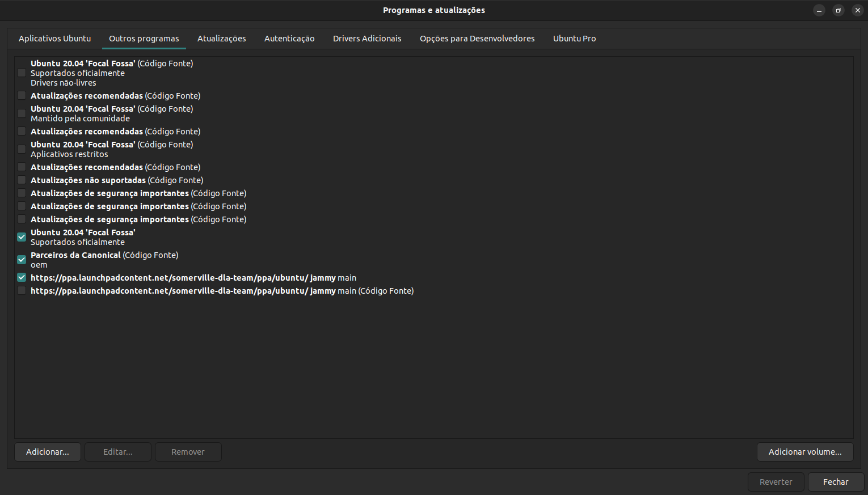Image resolution: width=868 pixels, height=495 pixels.
Task: Close the window with the X icon
Action: click(858, 10)
